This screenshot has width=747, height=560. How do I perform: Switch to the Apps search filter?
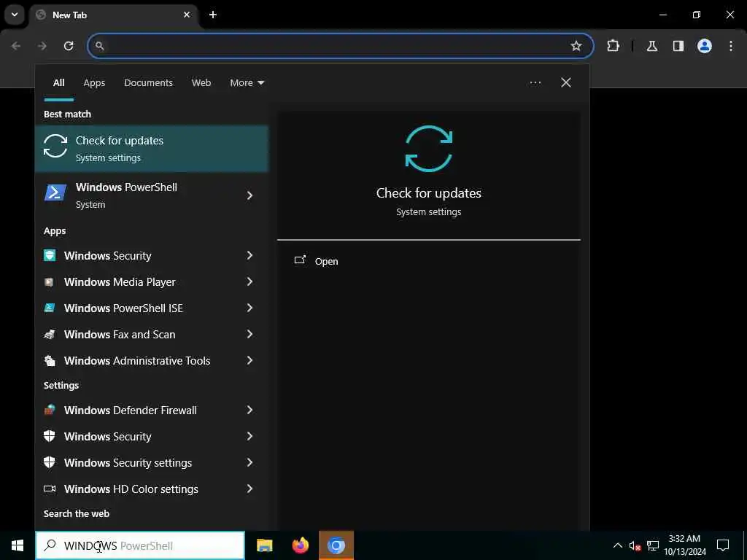point(94,83)
